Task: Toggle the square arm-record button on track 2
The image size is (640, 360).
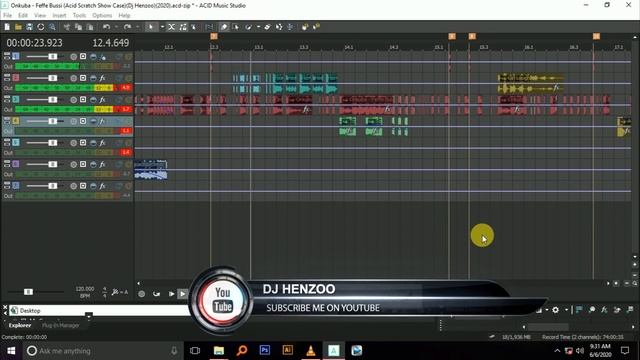Action: coord(83,78)
